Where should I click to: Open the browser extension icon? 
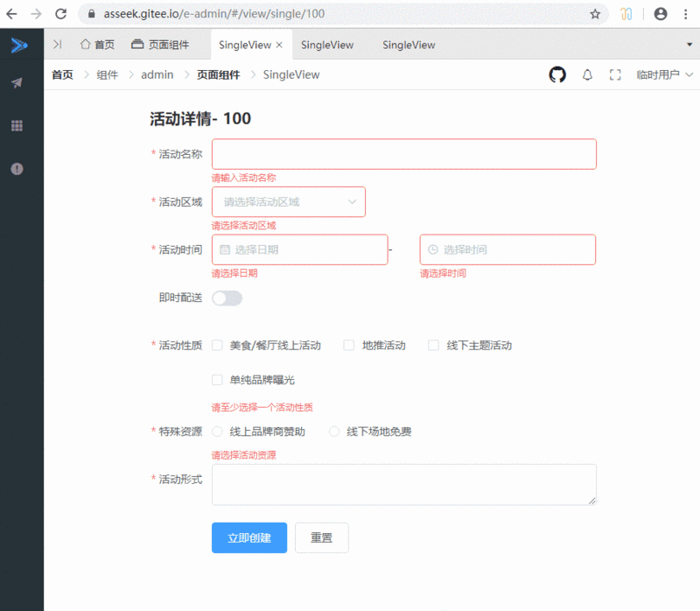(x=626, y=14)
